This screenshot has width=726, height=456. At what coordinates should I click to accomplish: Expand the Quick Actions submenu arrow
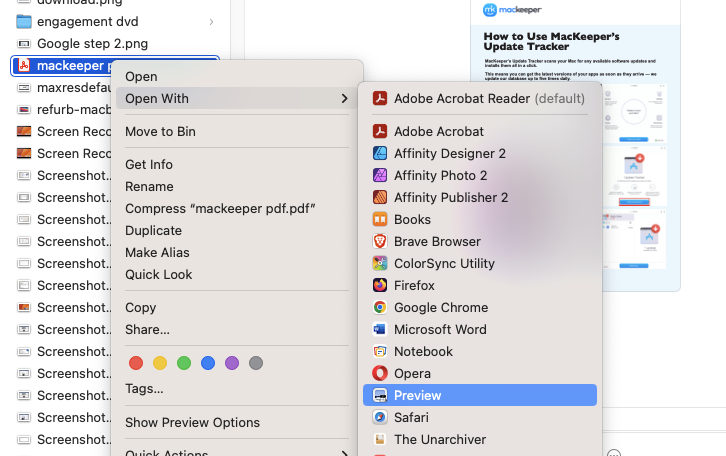coord(344,453)
